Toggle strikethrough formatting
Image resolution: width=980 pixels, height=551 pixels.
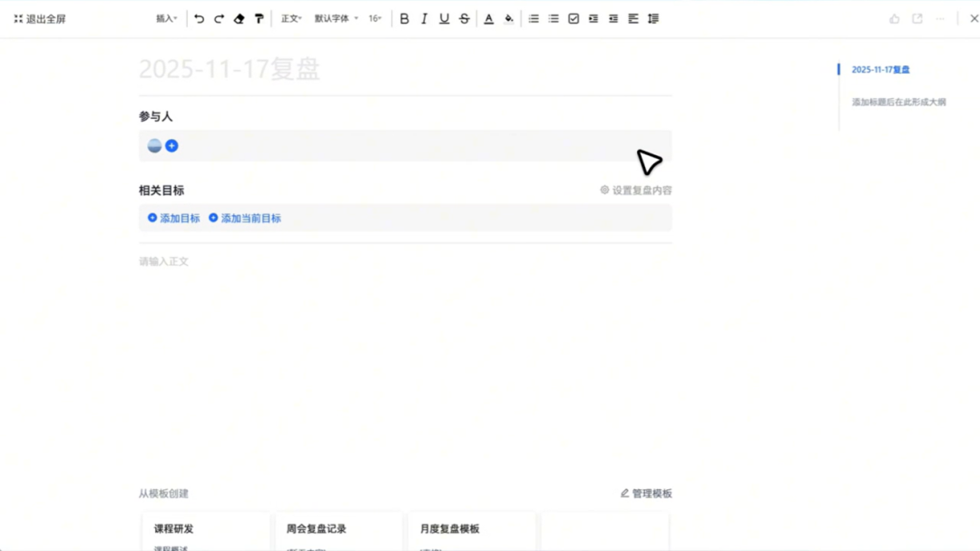coord(465,19)
